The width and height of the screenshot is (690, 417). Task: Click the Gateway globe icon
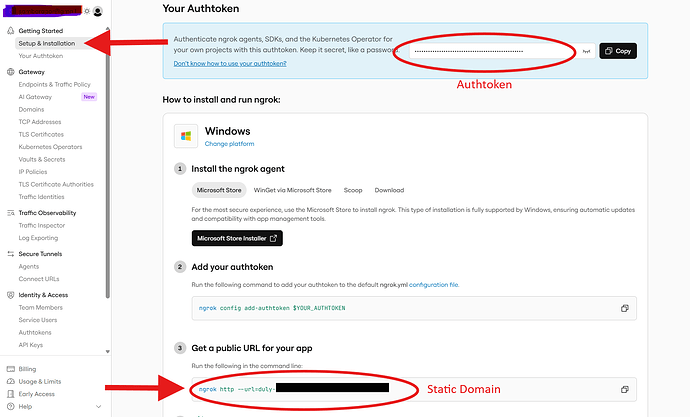coord(11,72)
